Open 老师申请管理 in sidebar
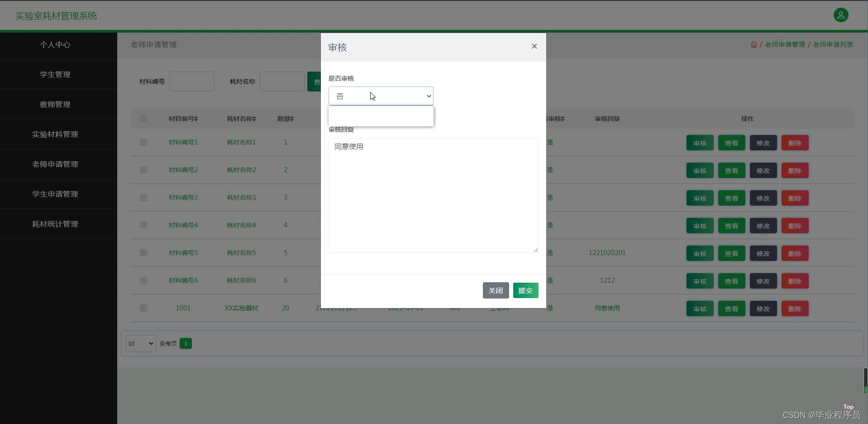 coord(55,164)
